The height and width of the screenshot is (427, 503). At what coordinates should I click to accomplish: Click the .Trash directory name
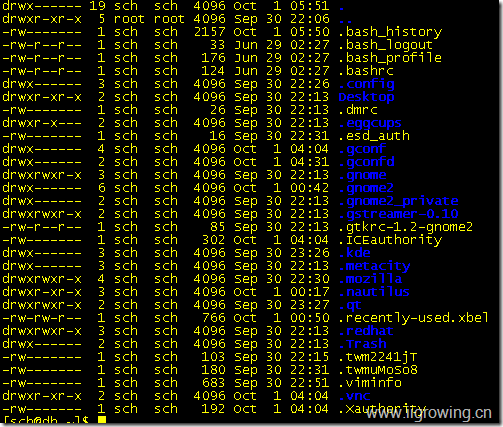click(x=362, y=344)
